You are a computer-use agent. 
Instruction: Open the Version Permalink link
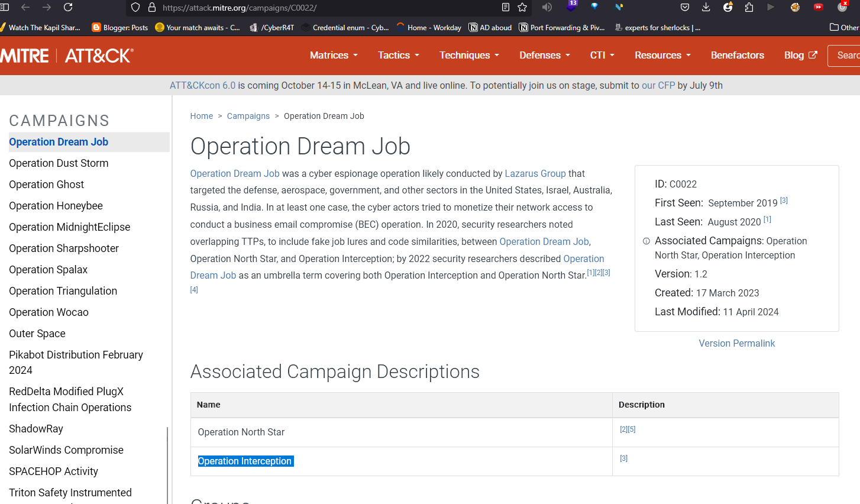coord(737,343)
